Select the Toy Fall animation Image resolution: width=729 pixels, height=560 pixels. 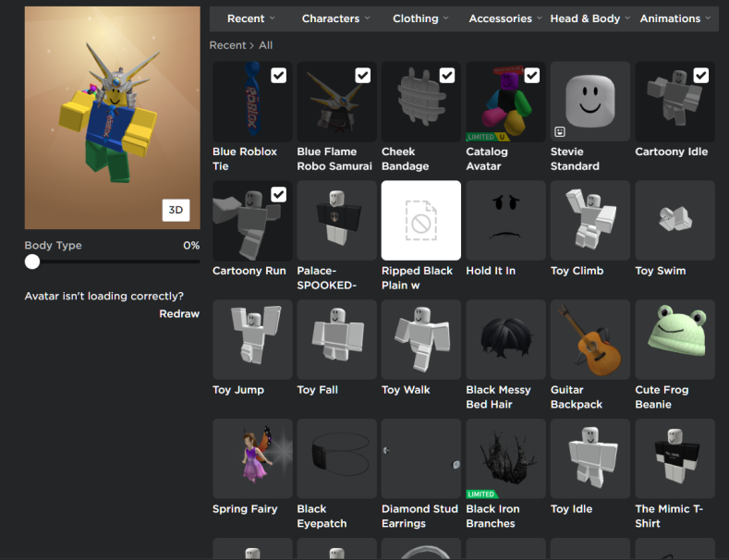[337, 339]
